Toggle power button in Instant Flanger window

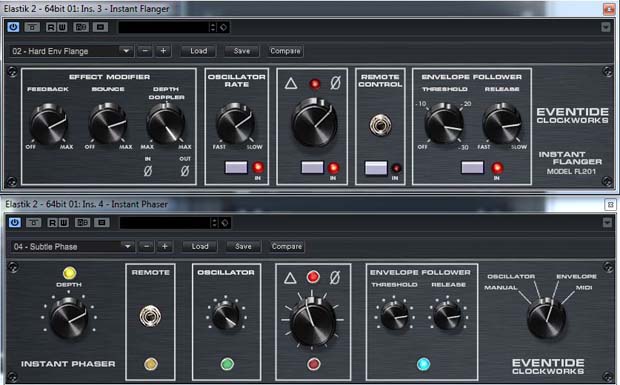(x=13, y=27)
